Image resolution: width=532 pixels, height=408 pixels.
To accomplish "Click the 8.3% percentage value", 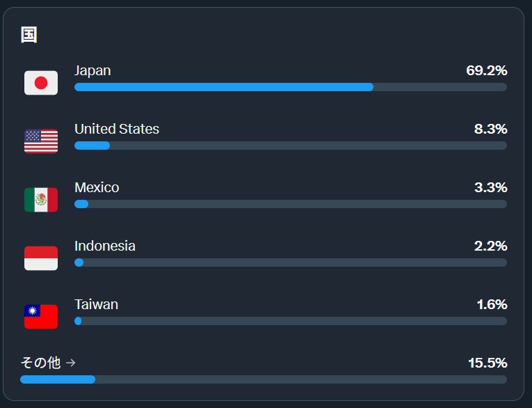I will point(490,129).
